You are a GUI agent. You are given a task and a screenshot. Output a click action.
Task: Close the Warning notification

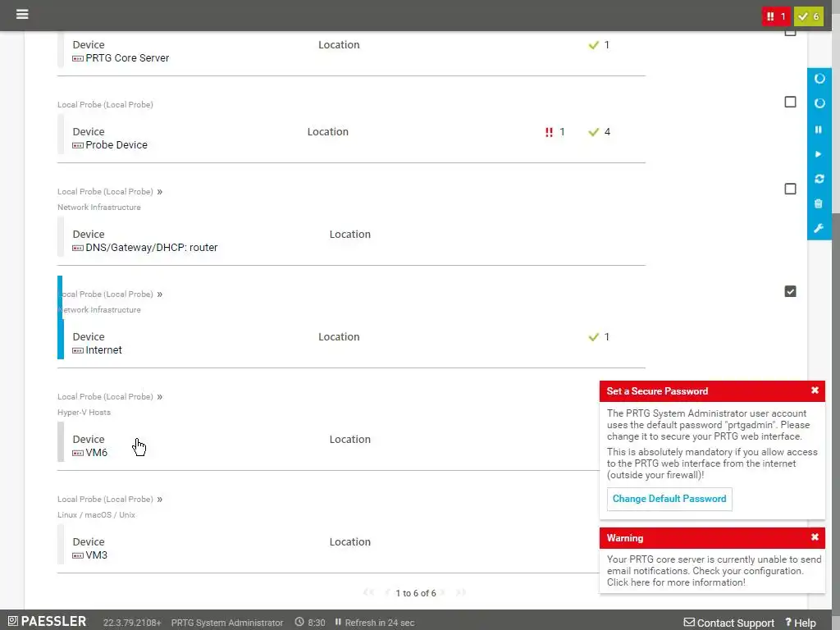pyautogui.click(x=815, y=537)
